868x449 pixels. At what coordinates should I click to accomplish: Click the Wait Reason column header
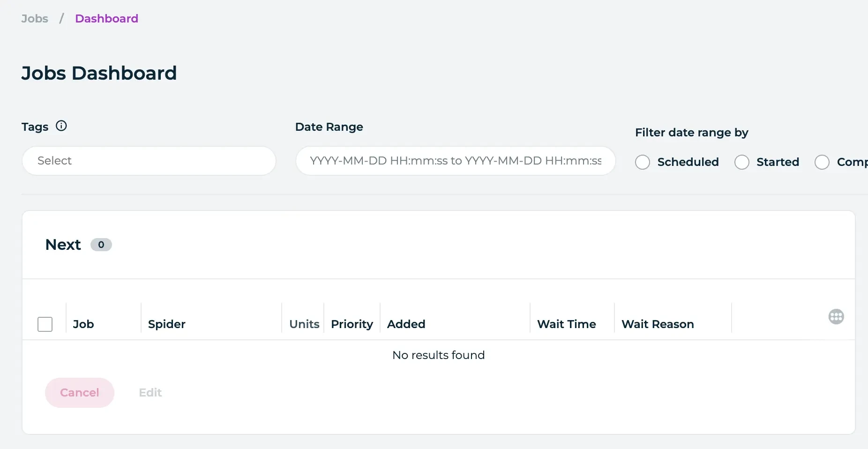coord(658,324)
